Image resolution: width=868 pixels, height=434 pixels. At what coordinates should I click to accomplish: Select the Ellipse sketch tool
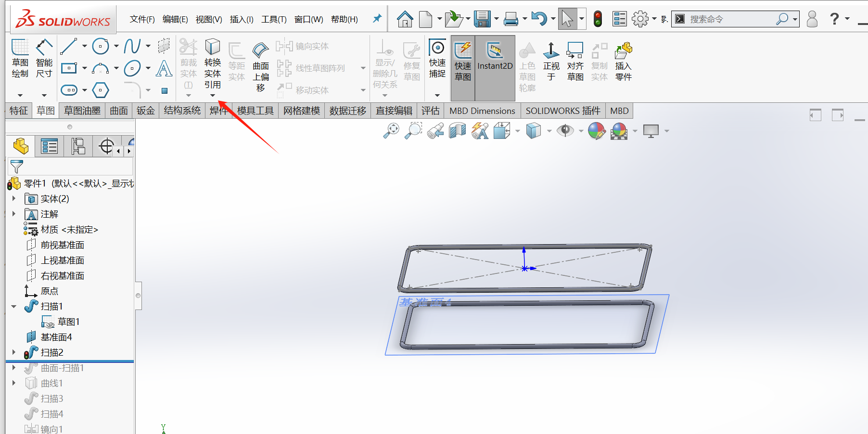132,68
